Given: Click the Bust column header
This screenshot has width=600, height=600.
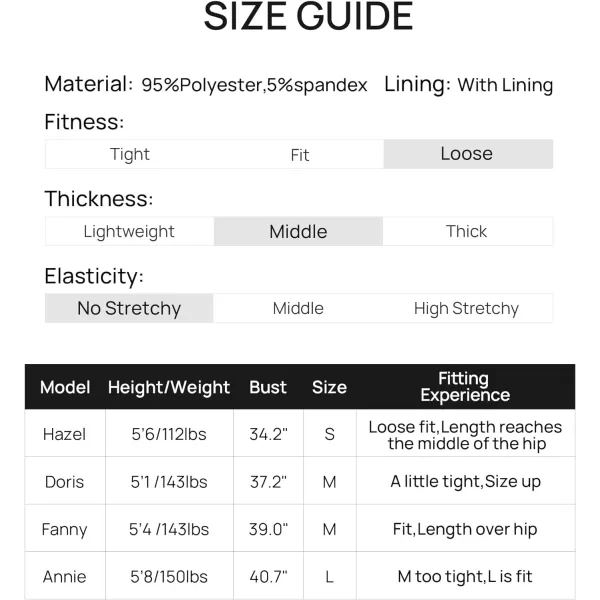Looking at the screenshot, I should click(x=268, y=387).
